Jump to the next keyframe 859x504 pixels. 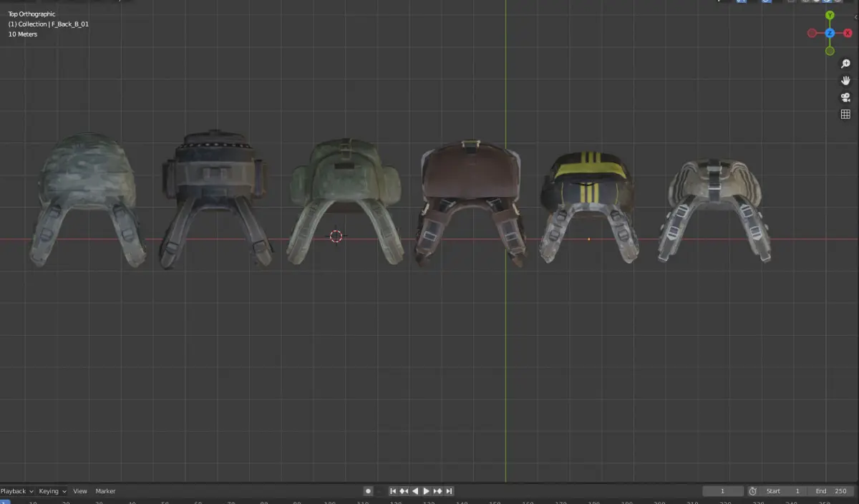tap(437, 491)
